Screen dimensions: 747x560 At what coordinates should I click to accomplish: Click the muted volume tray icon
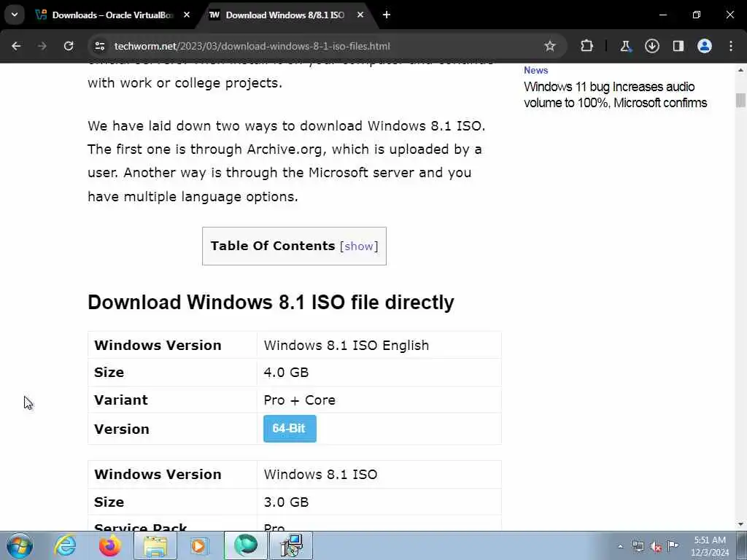(x=656, y=547)
